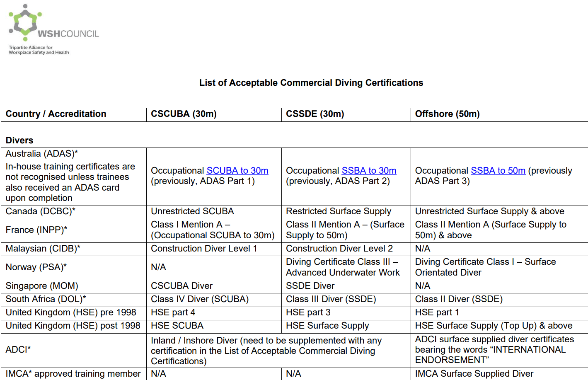588x380 pixels.
Task: Click the CSCUBA (30m) column header
Action: pyautogui.click(x=184, y=114)
